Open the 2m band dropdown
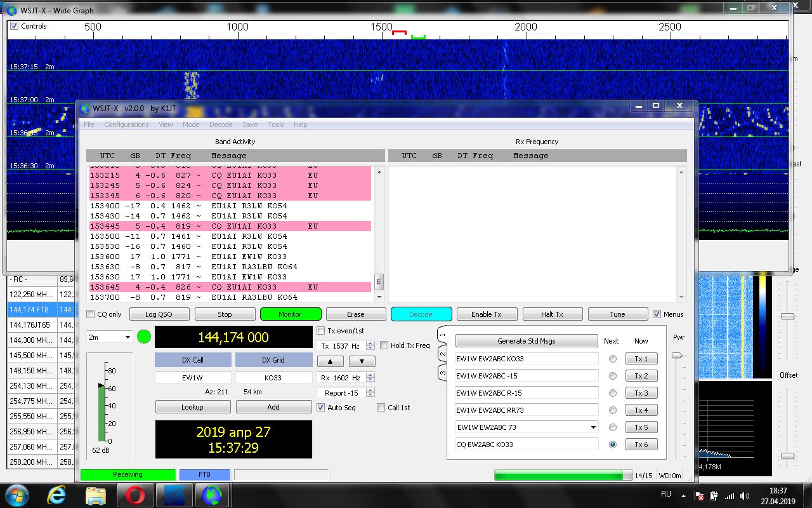This screenshot has width=812, height=508. (x=109, y=337)
